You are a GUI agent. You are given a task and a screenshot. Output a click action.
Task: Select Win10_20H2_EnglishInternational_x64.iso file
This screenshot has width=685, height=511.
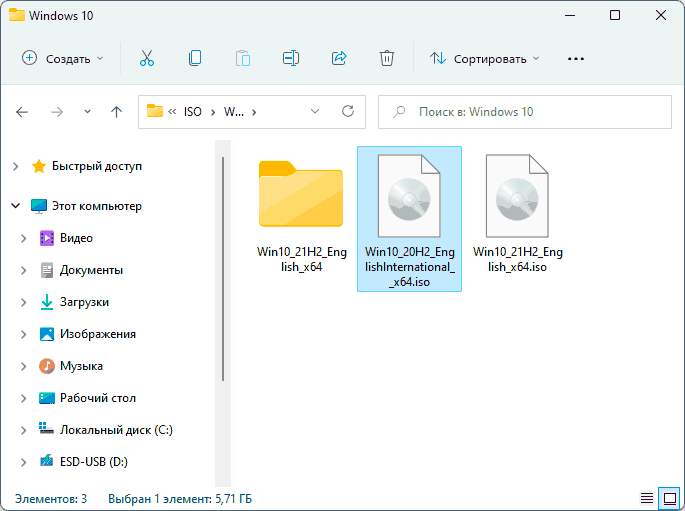tap(409, 219)
